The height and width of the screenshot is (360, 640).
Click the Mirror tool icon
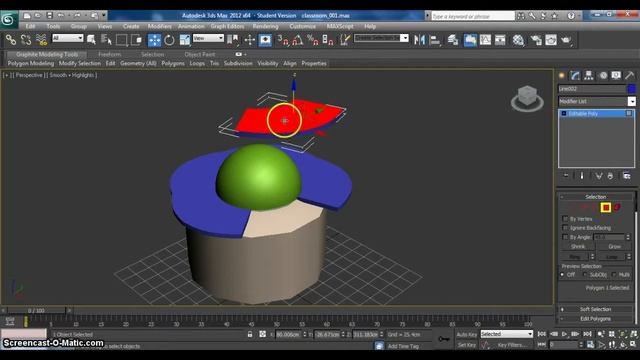pos(419,40)
